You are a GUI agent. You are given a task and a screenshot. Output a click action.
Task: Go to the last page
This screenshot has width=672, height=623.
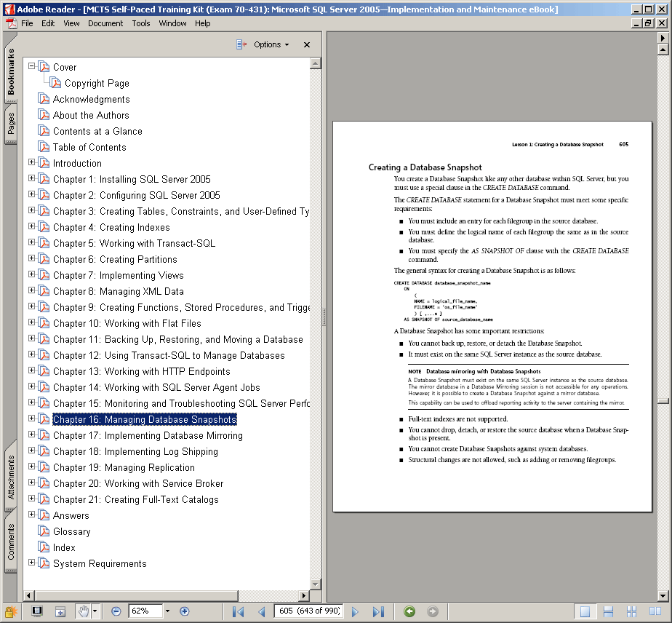click(378, 611)
